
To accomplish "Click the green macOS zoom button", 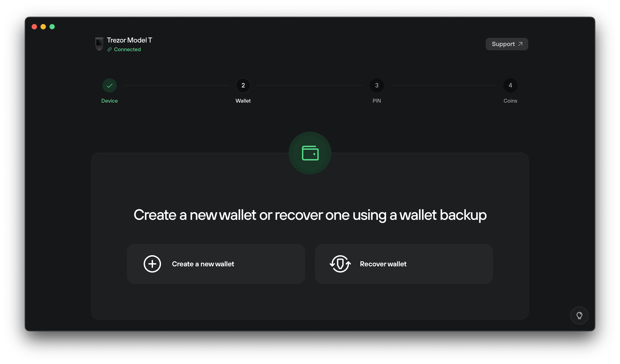I will [x=52, y=26].
